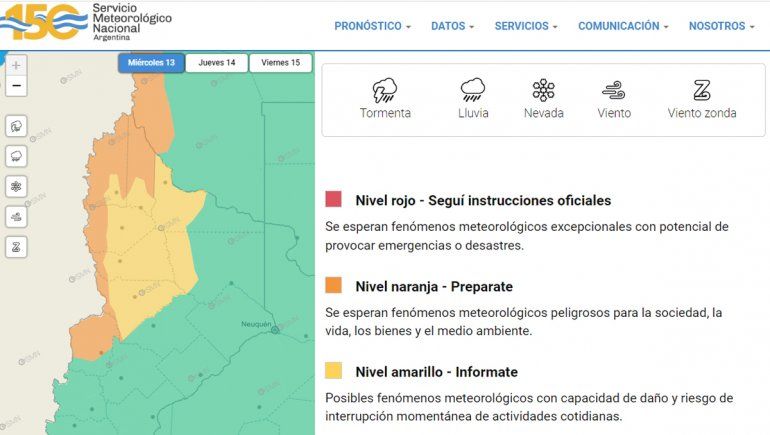Zoom out the map with minus button

point(16,87)
